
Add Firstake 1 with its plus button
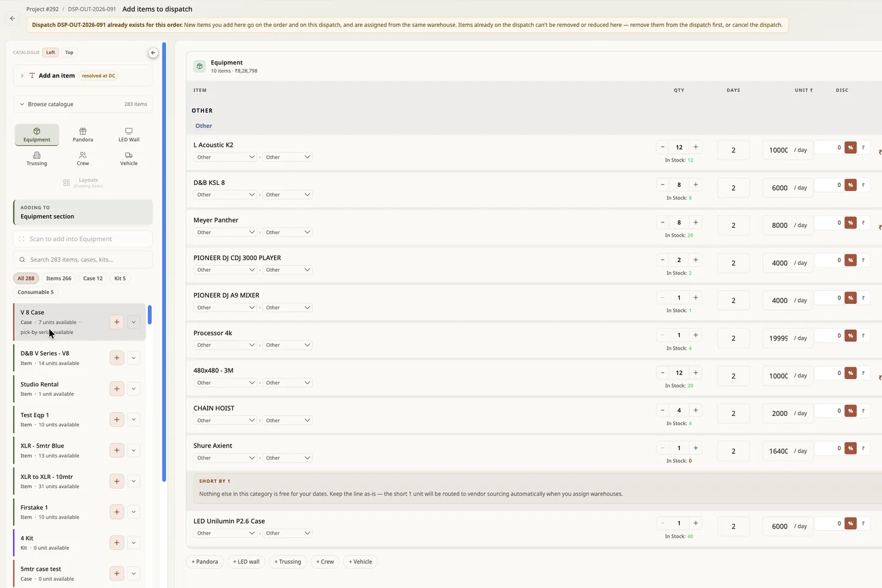click(116, 512)
